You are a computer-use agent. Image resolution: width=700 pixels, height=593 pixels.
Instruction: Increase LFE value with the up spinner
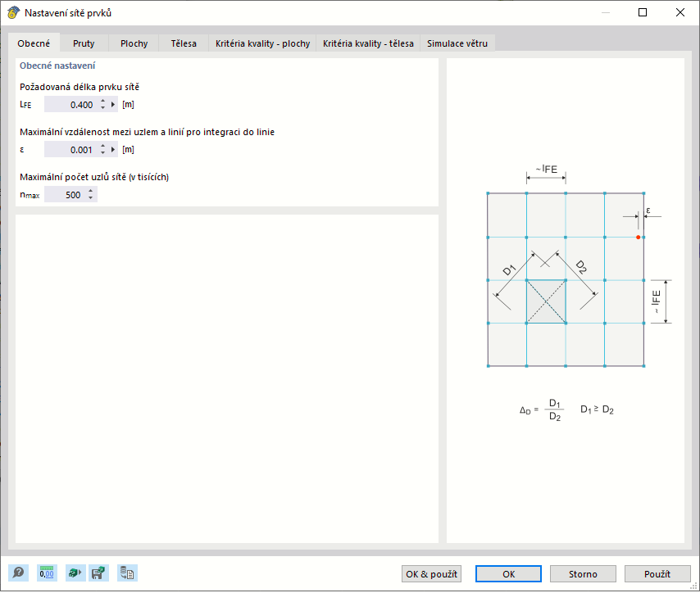[x=102, y=102]
